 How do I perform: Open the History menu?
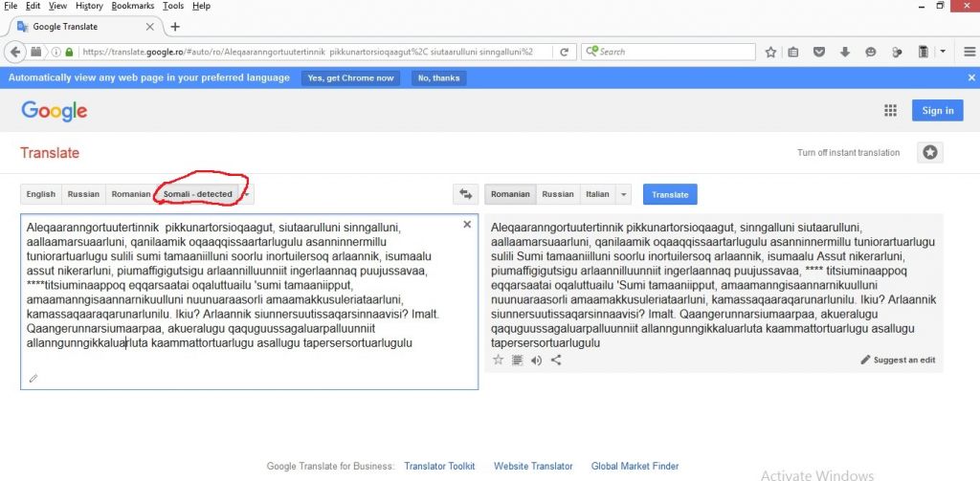click(x=89, y=6)
